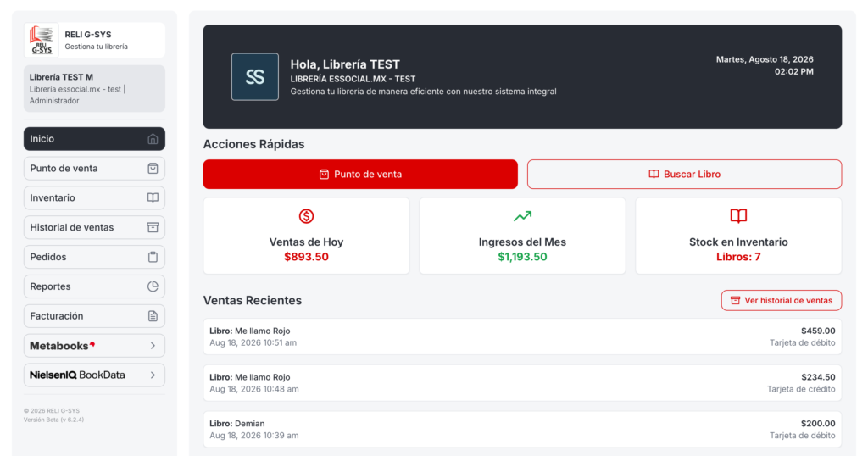Go to Inicio in the sidebar
Image resolution: width=868 pixels, height=456 pixels.
pos(94,139)
